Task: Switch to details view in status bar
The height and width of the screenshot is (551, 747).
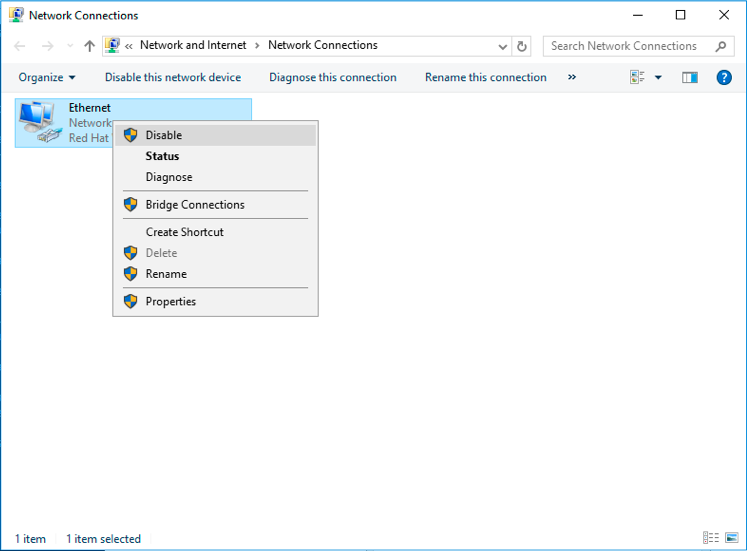Action: [x=711, y=538]
